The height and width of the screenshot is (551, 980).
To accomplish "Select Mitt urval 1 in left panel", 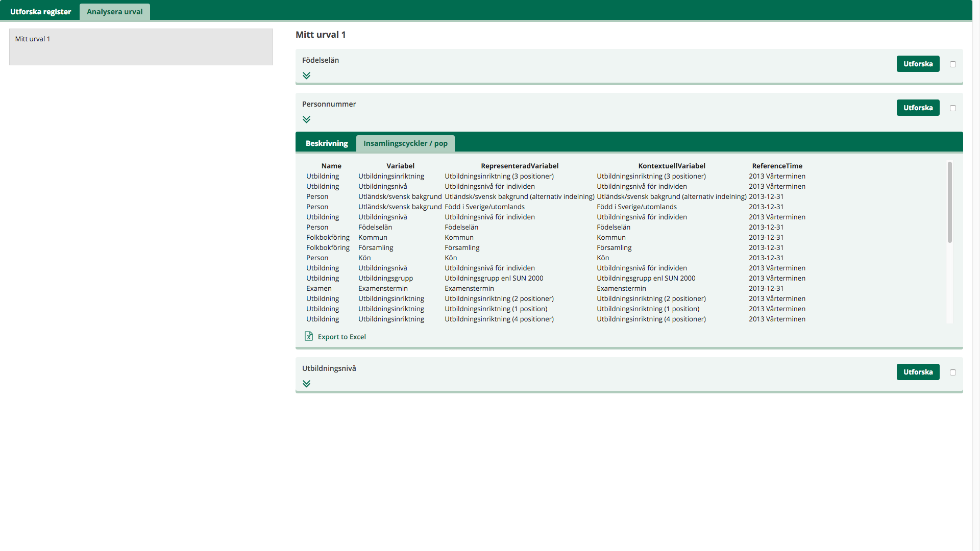I will [141, 47].
